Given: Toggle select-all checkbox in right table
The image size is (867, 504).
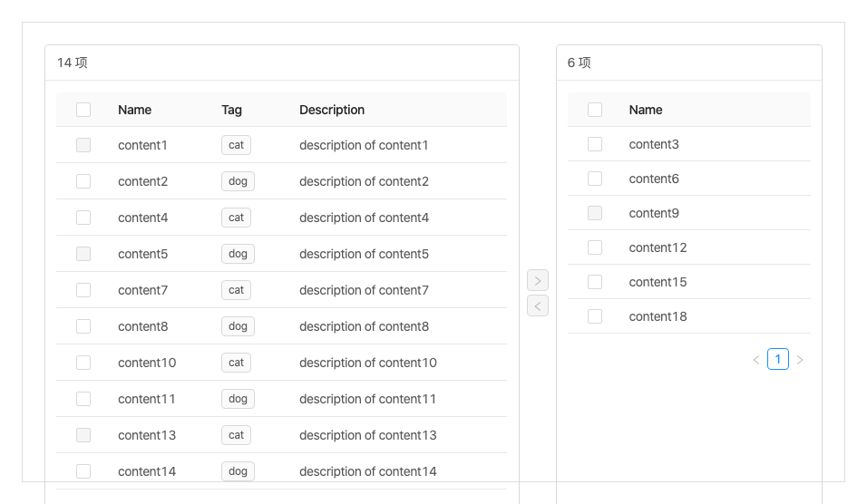Looking at the screenshot, I should click(595, 110).
